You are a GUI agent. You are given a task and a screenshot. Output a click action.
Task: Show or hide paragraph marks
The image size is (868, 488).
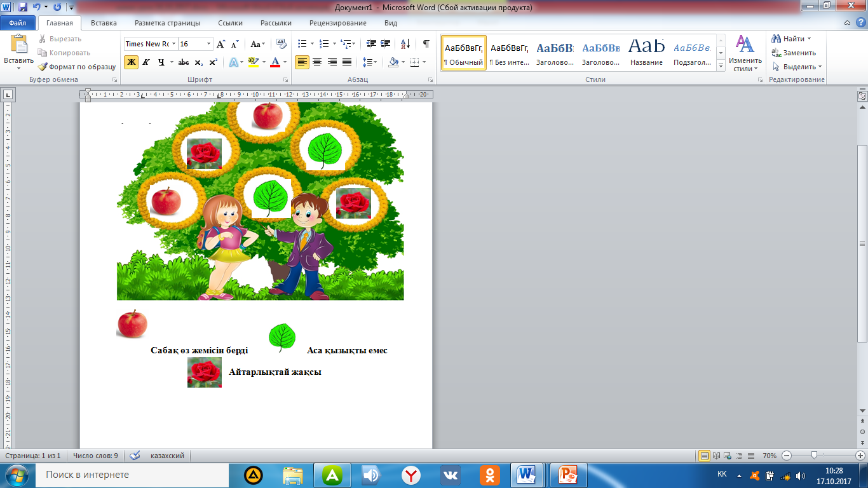click(426, 44)
